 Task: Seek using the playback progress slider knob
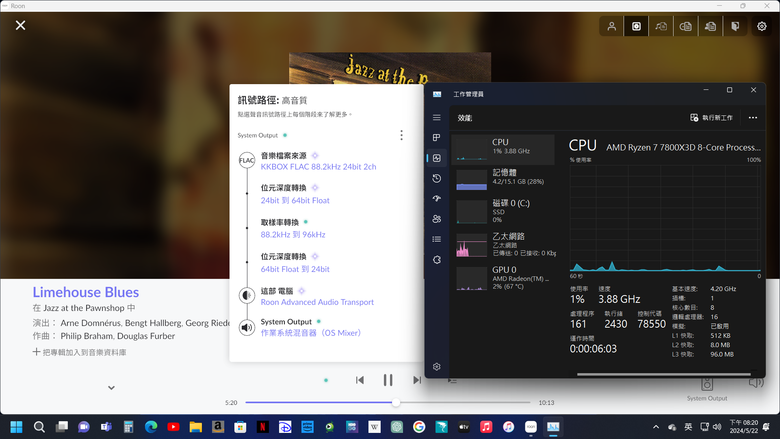tap(395, 403)
